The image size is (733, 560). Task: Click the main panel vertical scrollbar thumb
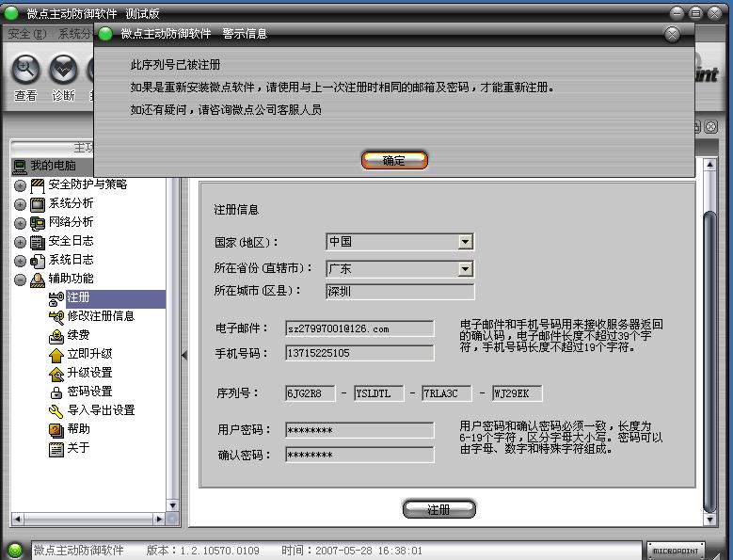point(709,361)
